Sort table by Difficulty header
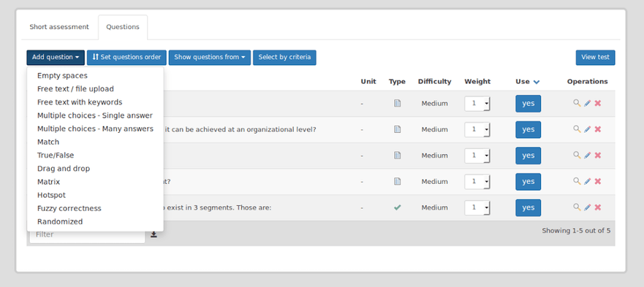 (434, 81)
